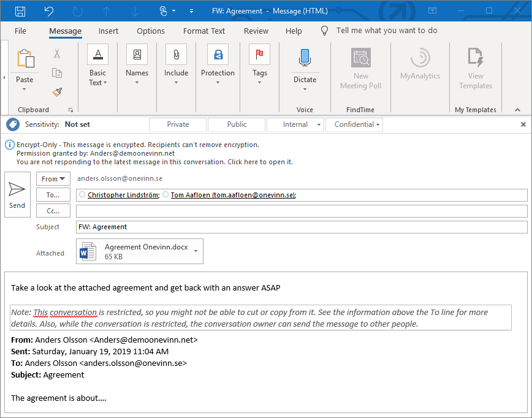Click the Undo arrow icon
532x418 pixels.
[49, 11]
